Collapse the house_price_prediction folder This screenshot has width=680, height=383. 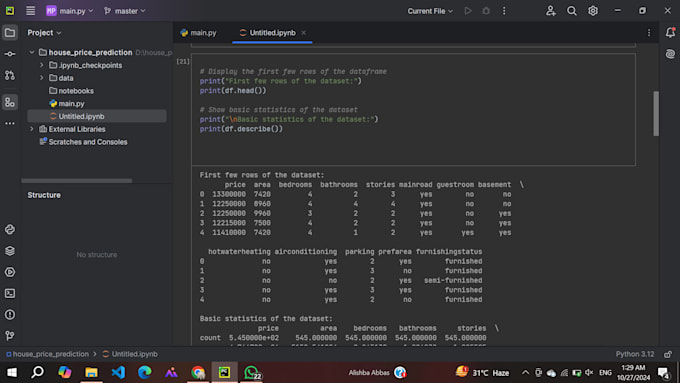(32, 52)
